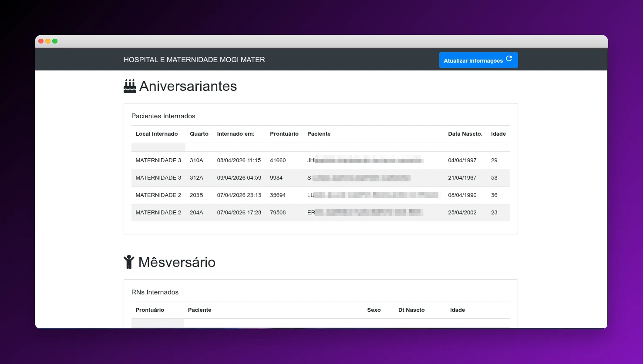643x364 pixels.
Task: Click prontuário number 79508
Action: coord(278,213)
